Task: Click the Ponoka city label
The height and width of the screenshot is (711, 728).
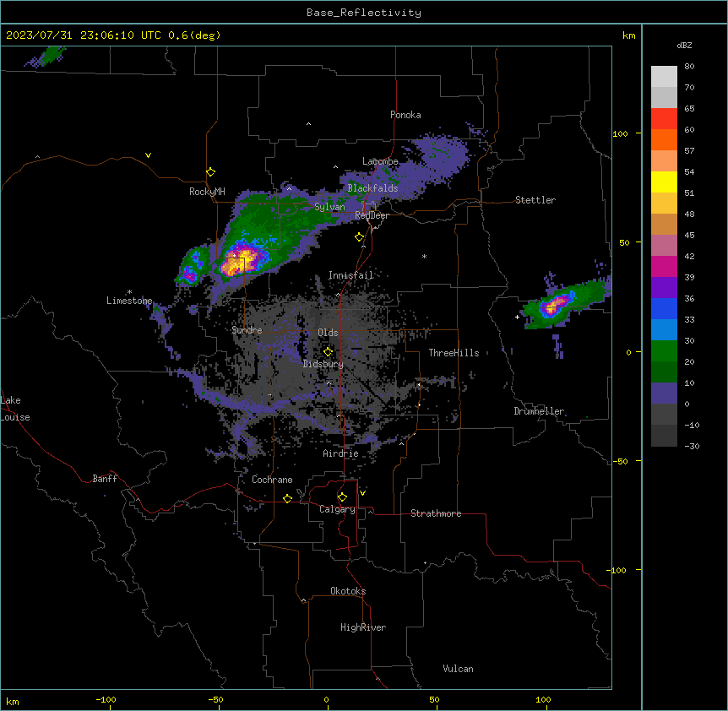Action: (x=405, y=115)
